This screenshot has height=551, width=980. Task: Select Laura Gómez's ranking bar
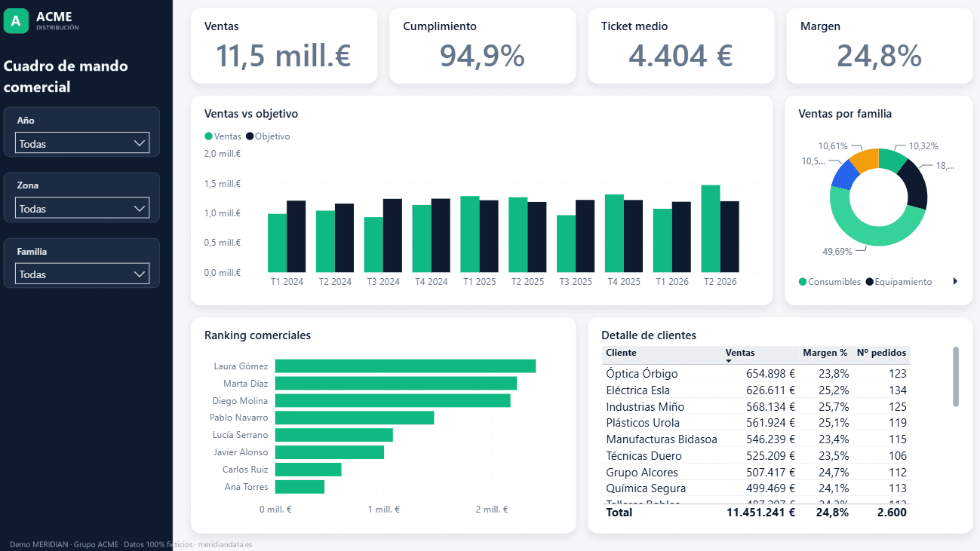[x=405, y=366]
